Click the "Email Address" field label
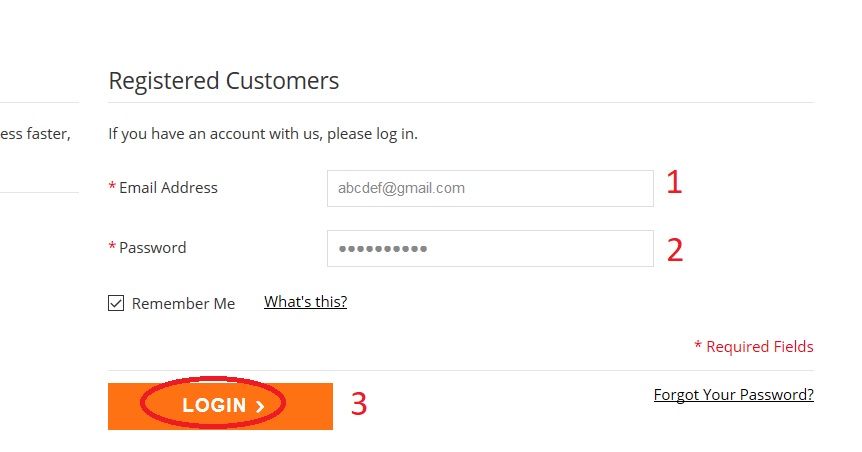This screenshot has width=862, height=452. coord(168,187)
